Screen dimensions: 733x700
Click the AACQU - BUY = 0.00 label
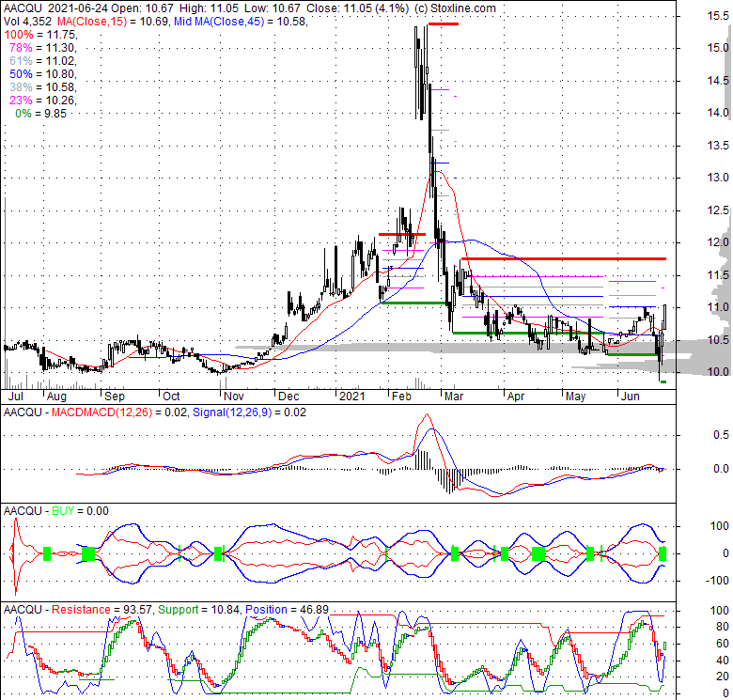click(x=56, y=511)
